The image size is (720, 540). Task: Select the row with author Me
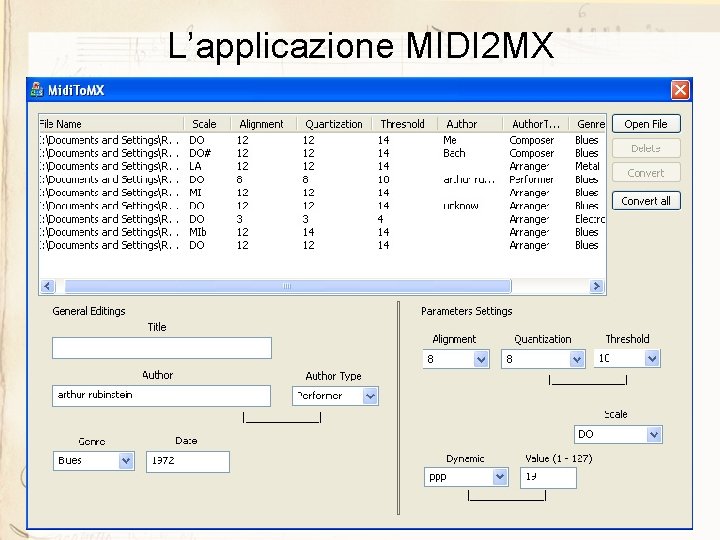[x=321, y=140]
